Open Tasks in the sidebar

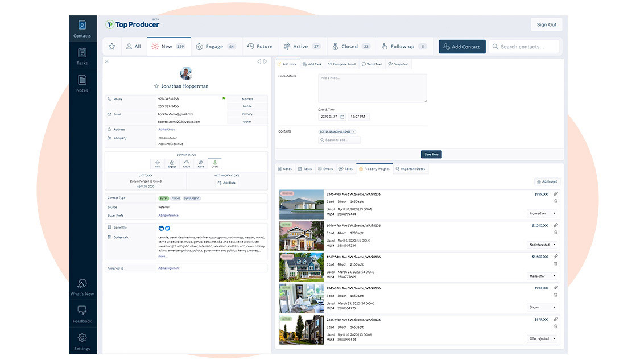click(82, 56)
